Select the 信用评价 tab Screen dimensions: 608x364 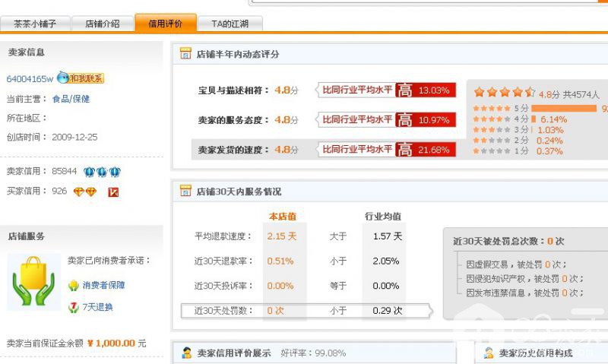[x=165, y=24]
